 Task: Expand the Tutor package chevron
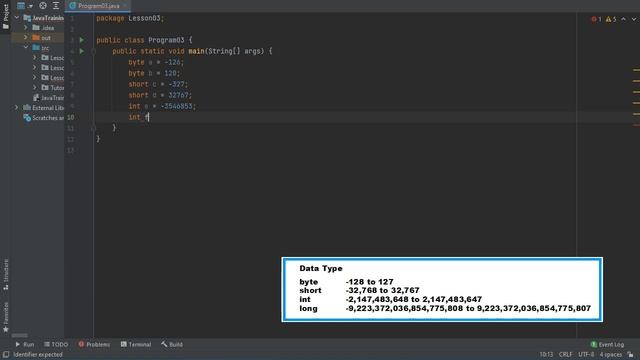pos(35,87)
